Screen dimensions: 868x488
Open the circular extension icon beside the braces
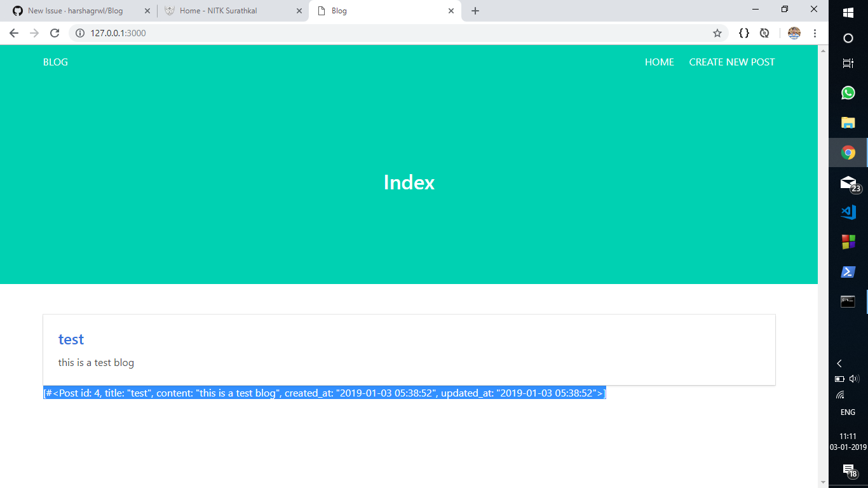click(765, 33)
